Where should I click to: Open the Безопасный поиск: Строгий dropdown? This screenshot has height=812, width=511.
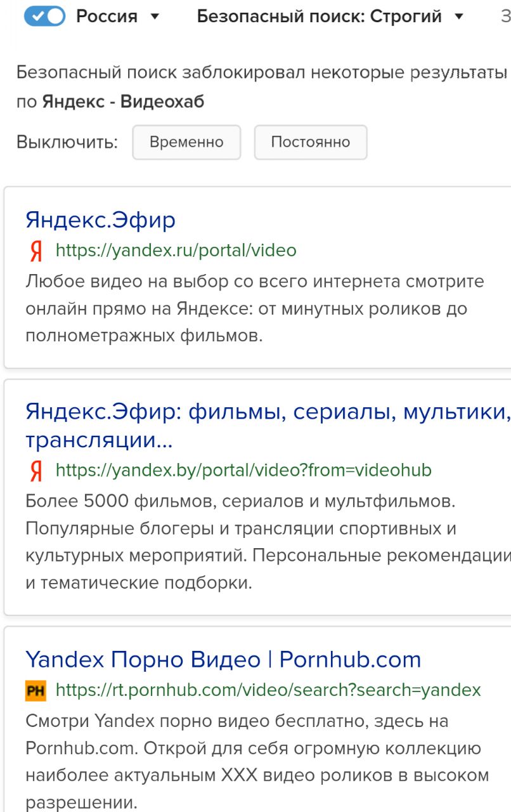point(330,16)
